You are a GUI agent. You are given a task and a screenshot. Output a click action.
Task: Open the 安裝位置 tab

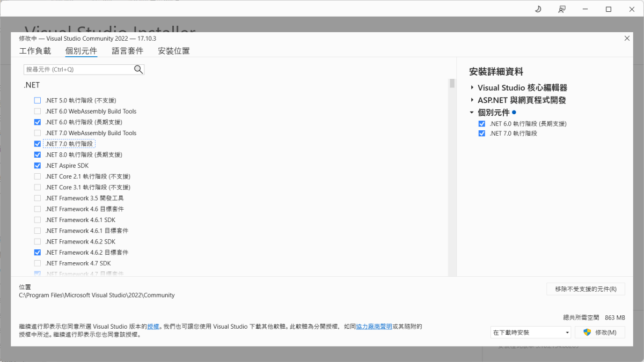[x=173, y=51]
